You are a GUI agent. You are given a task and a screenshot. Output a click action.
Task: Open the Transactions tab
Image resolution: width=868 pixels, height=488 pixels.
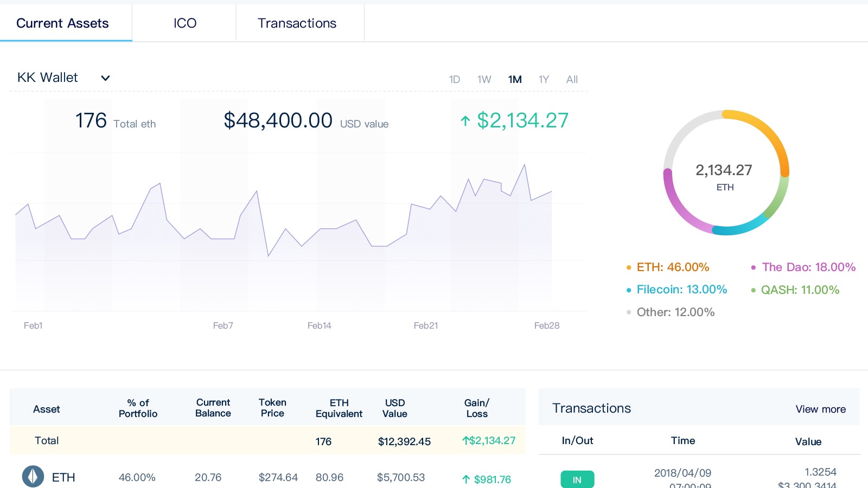297,23
